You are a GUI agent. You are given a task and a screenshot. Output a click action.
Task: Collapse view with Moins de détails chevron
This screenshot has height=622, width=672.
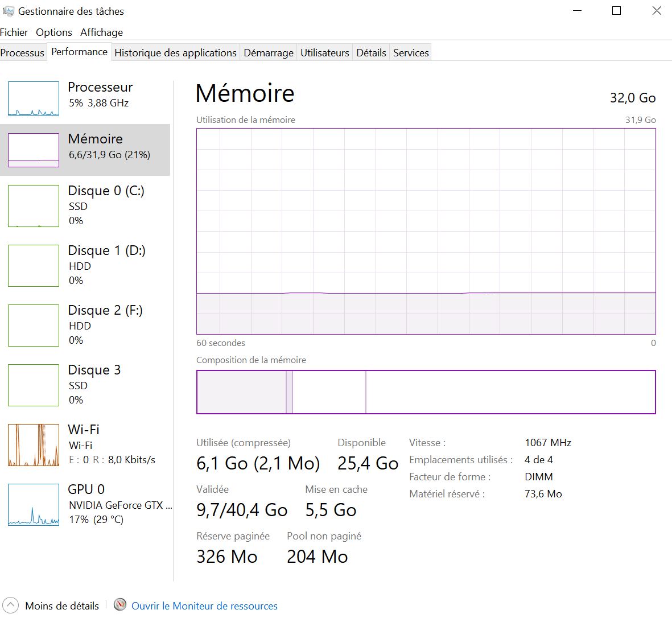[11, 605]
